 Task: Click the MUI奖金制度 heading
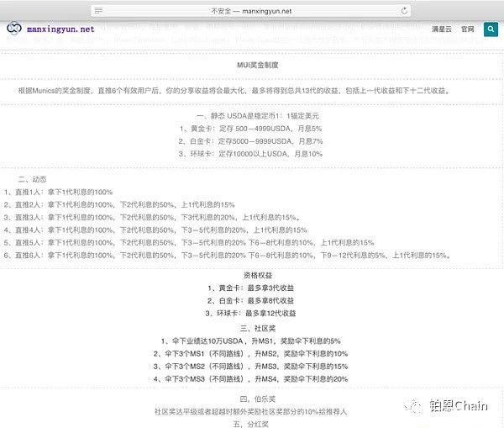point(258,65)
